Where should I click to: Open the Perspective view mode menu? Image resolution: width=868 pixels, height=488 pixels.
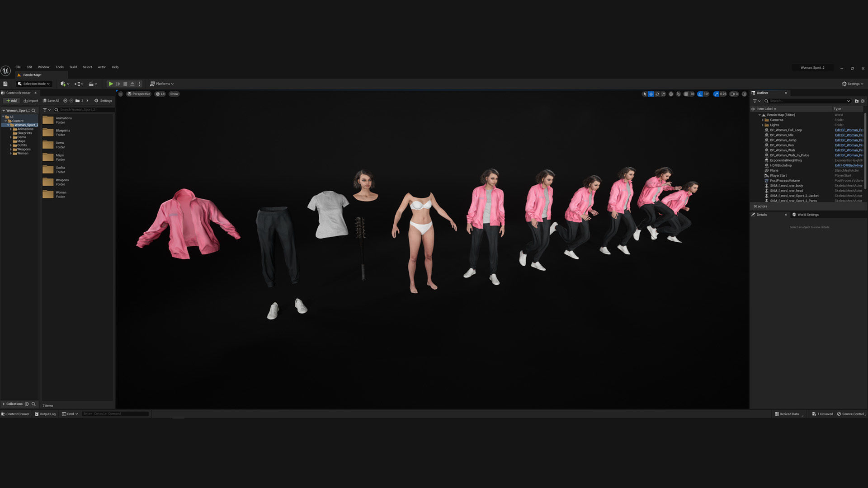point(138,94)
